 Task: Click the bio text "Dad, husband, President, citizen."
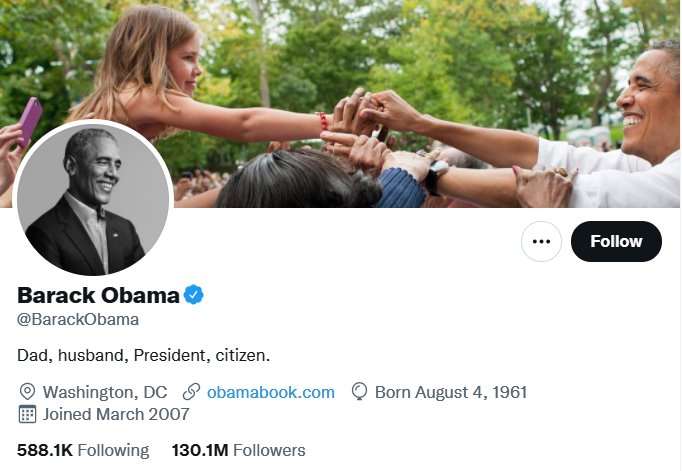click(x=144, y=355)
